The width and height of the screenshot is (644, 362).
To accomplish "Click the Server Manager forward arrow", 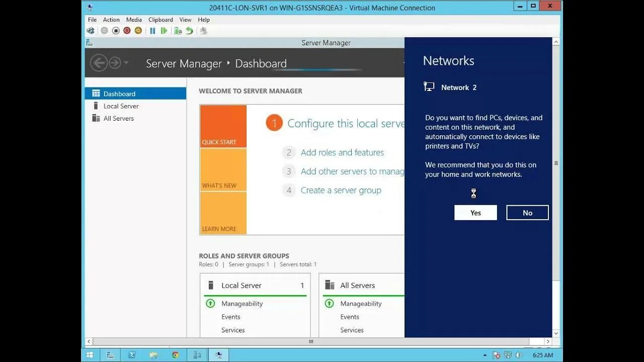I will (115, 63).
